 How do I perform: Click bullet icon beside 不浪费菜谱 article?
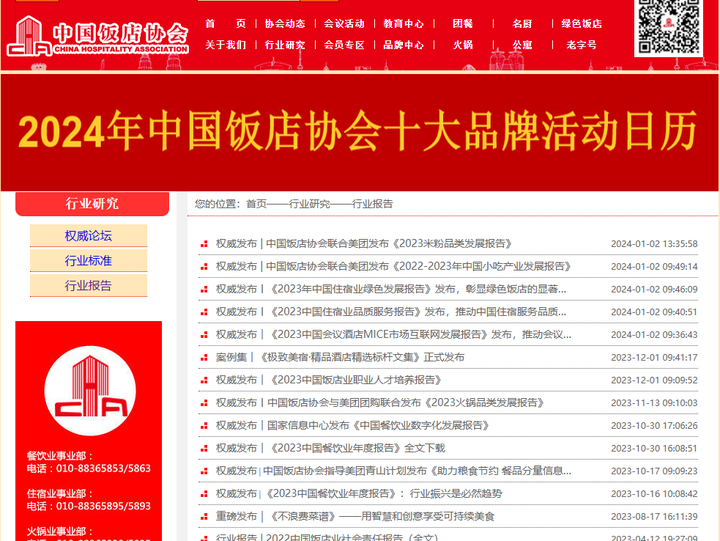tap(204, 517)
